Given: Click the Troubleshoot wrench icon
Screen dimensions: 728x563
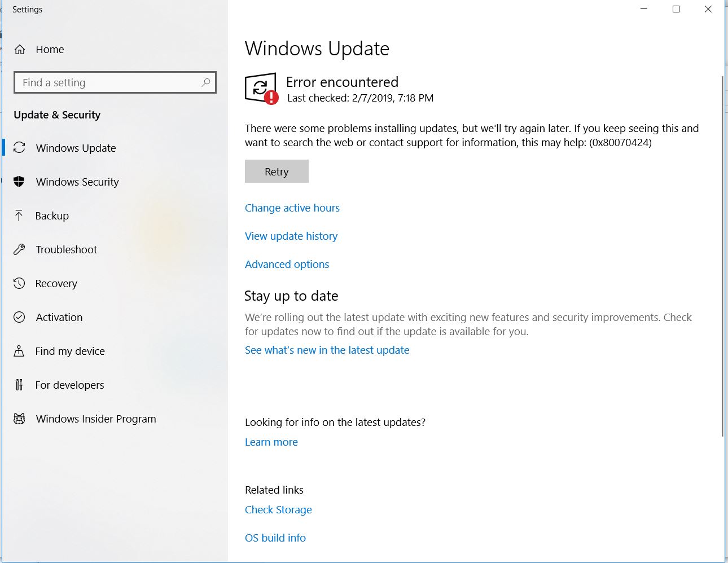Looking at the screenshot, I should coord(19,249).
